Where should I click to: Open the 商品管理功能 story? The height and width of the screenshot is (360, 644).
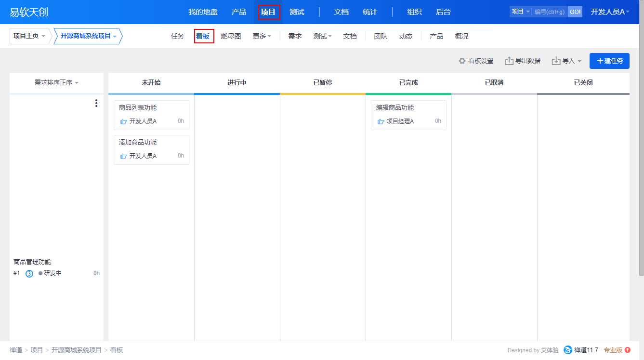point(32,262)
